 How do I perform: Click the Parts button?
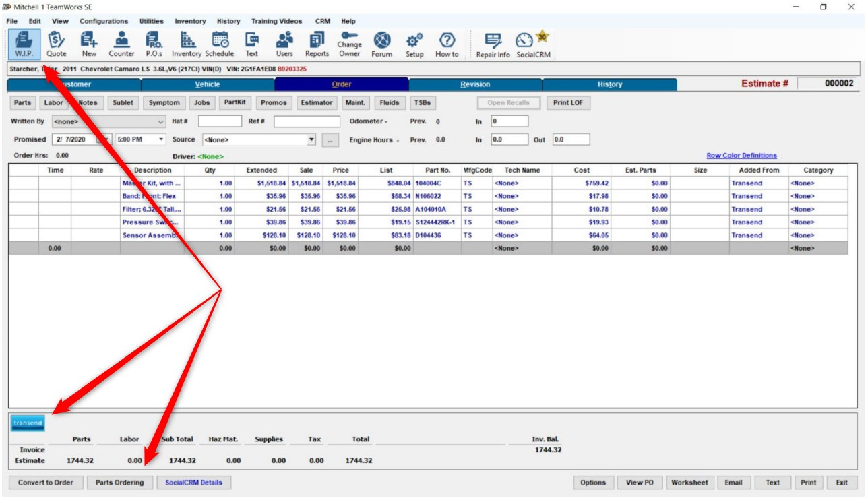(x=22, y=103)
